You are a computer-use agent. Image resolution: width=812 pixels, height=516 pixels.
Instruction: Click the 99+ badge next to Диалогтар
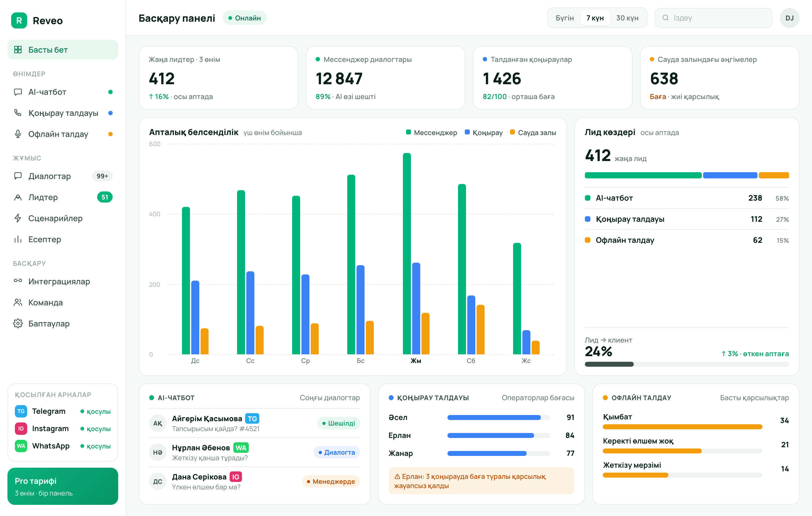coord(102,176)
